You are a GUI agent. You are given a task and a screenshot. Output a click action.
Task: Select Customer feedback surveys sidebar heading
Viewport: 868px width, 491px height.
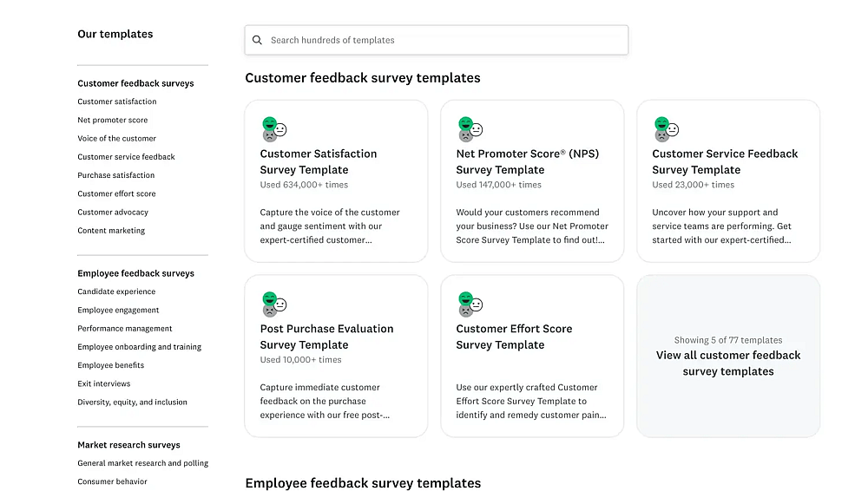pos(135,83)
